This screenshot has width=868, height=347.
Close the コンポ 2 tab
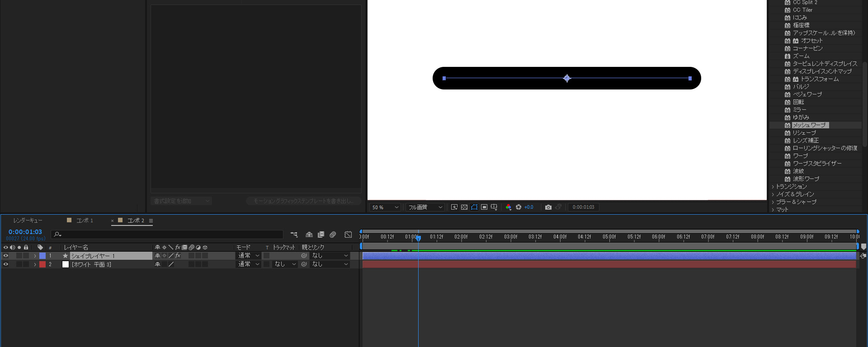click(x=112, y=221)
